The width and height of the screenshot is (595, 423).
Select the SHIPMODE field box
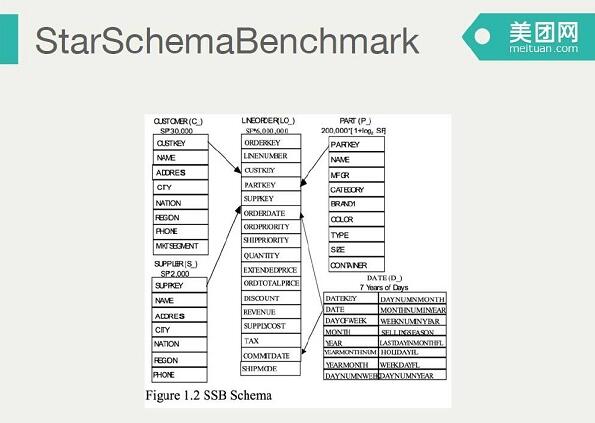click(x=271, y=368)
